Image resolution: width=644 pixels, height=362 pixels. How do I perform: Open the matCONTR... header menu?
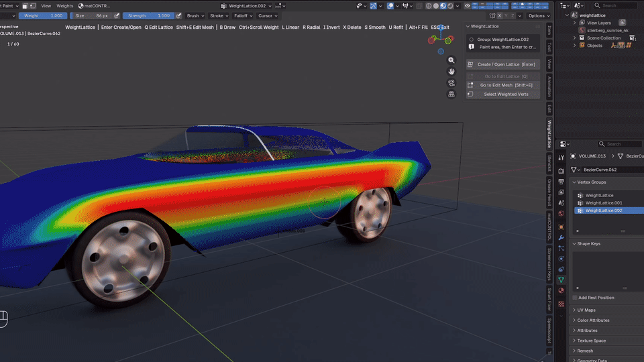(94, 6)
